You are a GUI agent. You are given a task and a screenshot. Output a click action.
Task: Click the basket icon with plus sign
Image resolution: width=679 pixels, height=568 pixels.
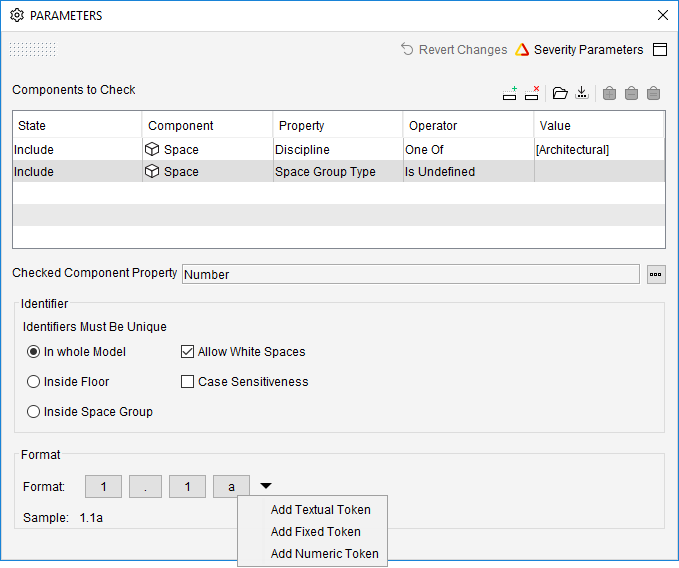click(x=609, y=93)
